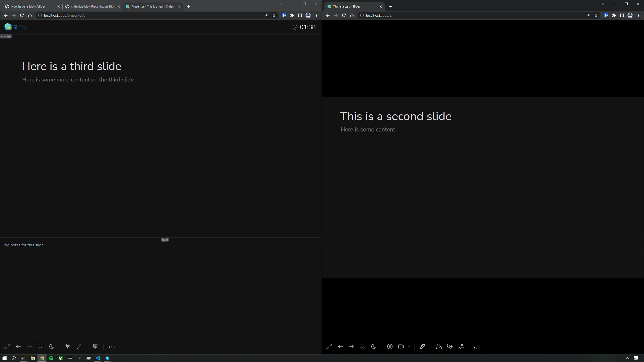644x362 pixels.
Task: Toggle dark mode in the right window toolbar
Action: click(x=373, y=346)
